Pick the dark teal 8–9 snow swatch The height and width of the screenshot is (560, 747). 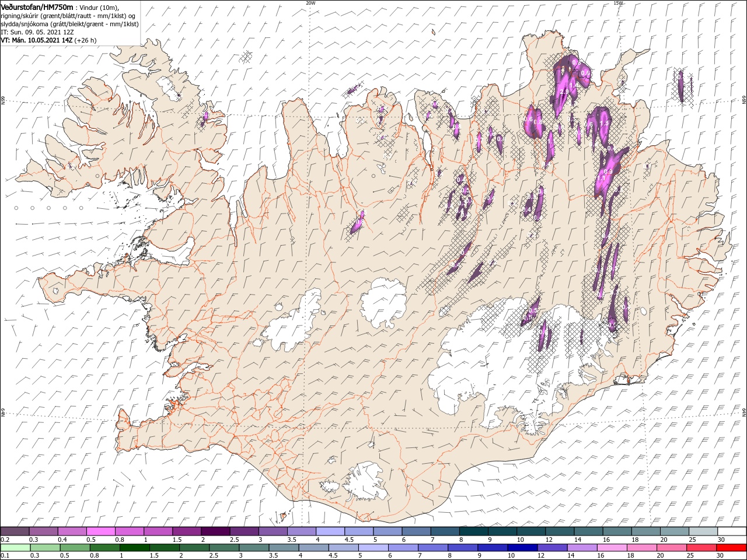pyautogui.click(x=474, y=531)
